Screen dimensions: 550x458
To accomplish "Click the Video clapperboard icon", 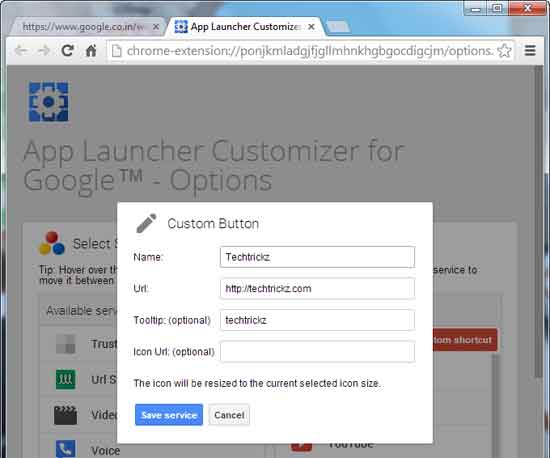I will [x=66, y=415].
